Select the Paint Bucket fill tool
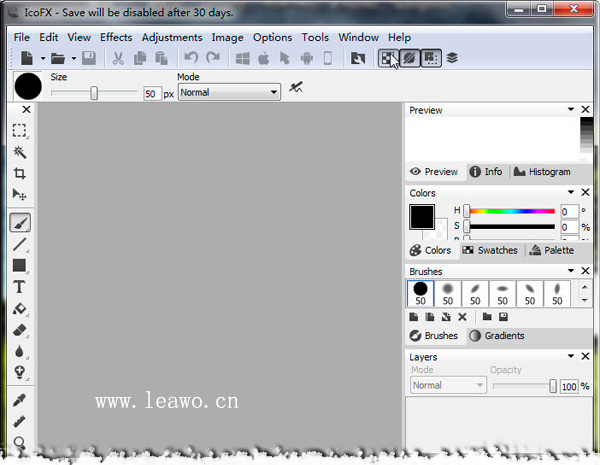Screen dimensions: 600x465 [x=20, y=308]
